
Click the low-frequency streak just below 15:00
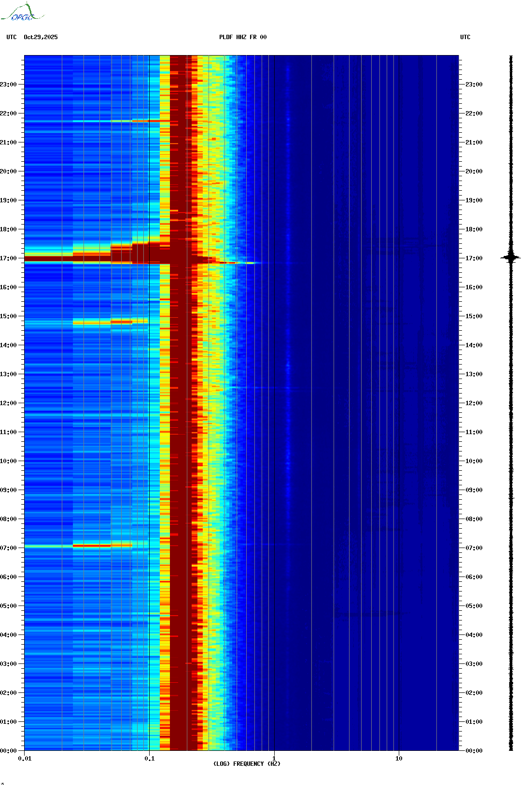(x=110, y=321)
